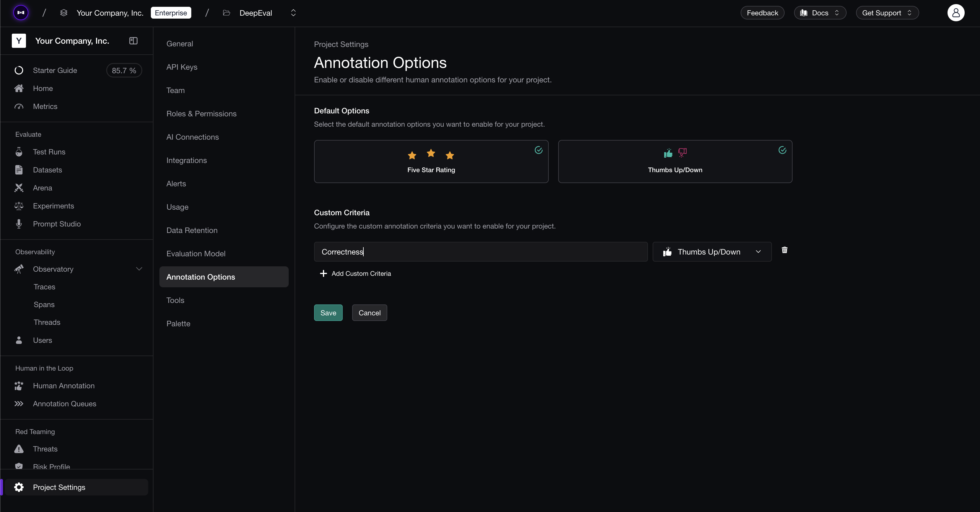Open the Evaluation Model settings tab

click(195, 254)
